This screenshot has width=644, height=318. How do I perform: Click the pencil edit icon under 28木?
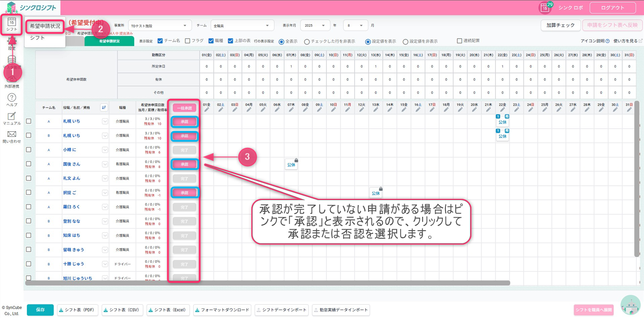pos(587,110)
